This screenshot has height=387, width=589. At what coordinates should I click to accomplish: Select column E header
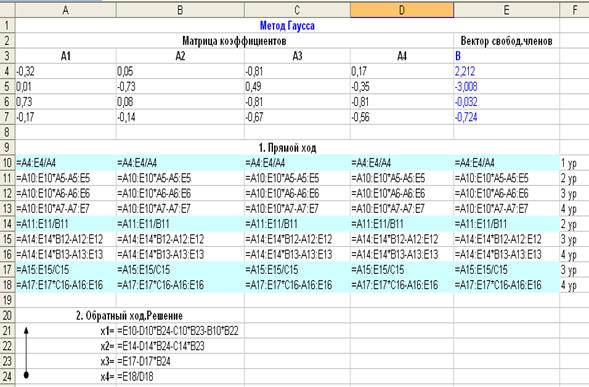[x=506, y=10]
